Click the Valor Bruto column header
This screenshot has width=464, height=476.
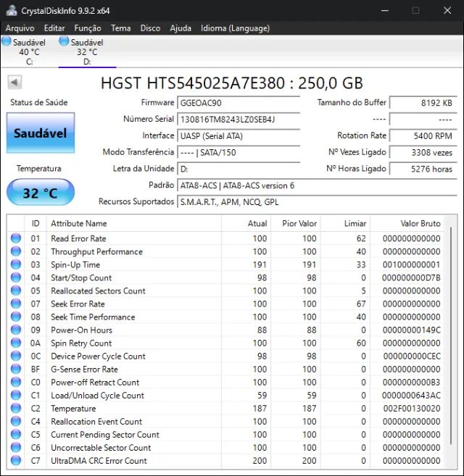[x=407, y=223]
